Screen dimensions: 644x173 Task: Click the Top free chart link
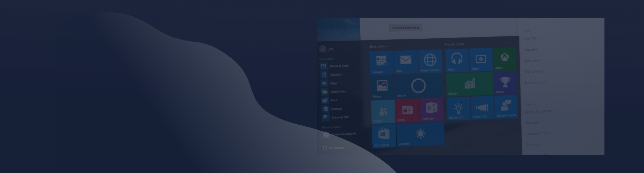(x=530, y=39)
